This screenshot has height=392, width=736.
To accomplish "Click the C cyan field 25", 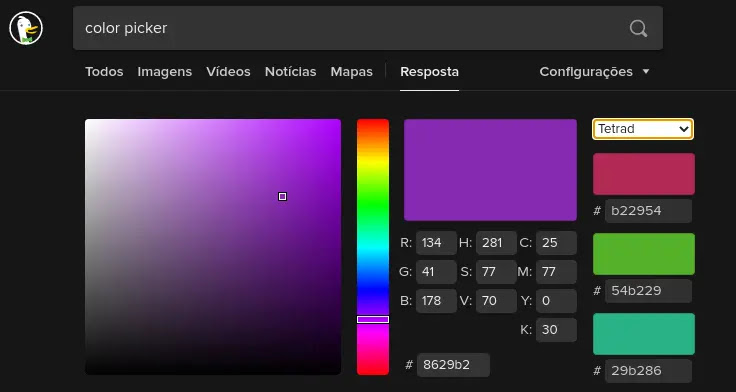I will click(556, 243).
